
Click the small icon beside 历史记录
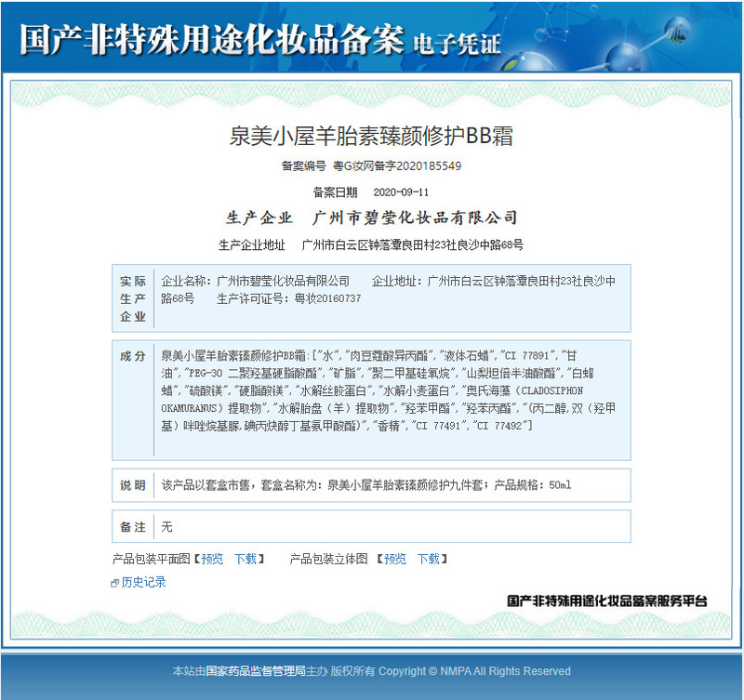[114, 584]
